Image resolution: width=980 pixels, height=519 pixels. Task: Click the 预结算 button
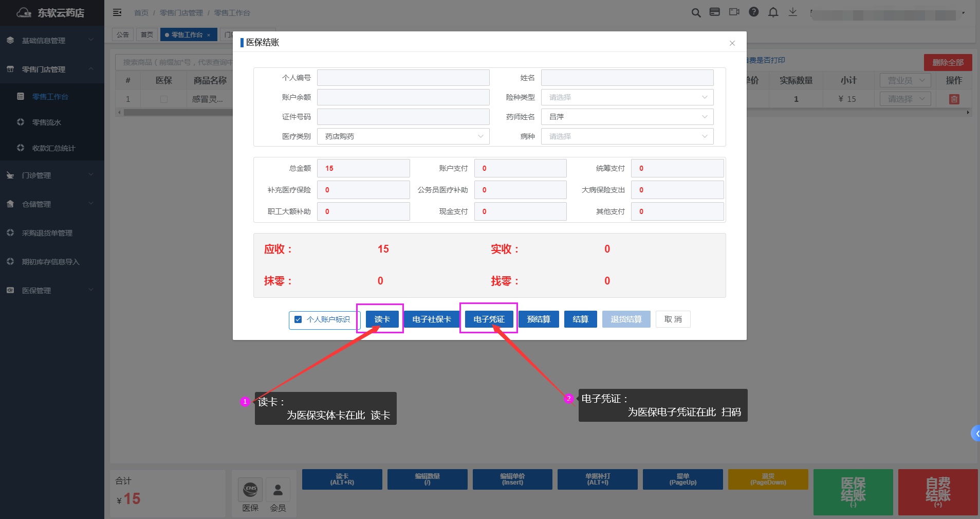(538, 319)
